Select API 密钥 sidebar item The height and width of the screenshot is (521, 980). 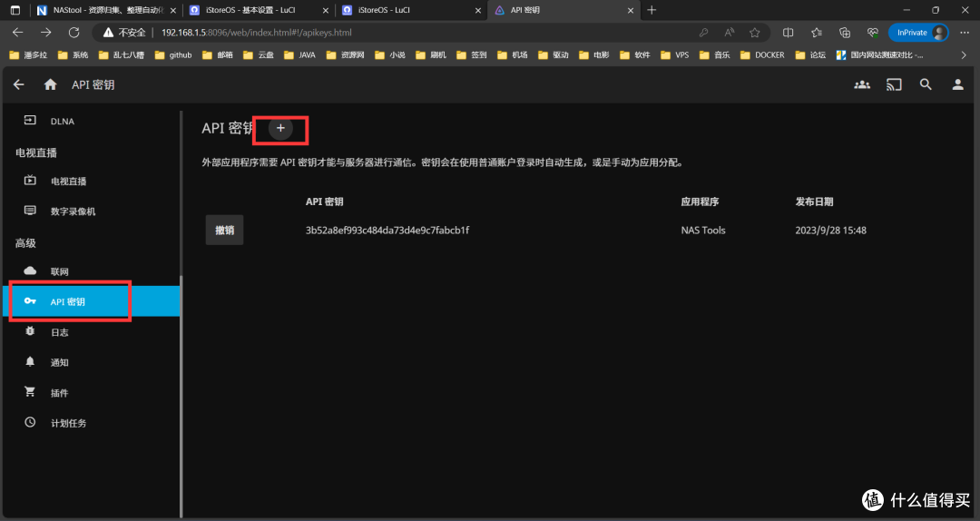point(92,301)
